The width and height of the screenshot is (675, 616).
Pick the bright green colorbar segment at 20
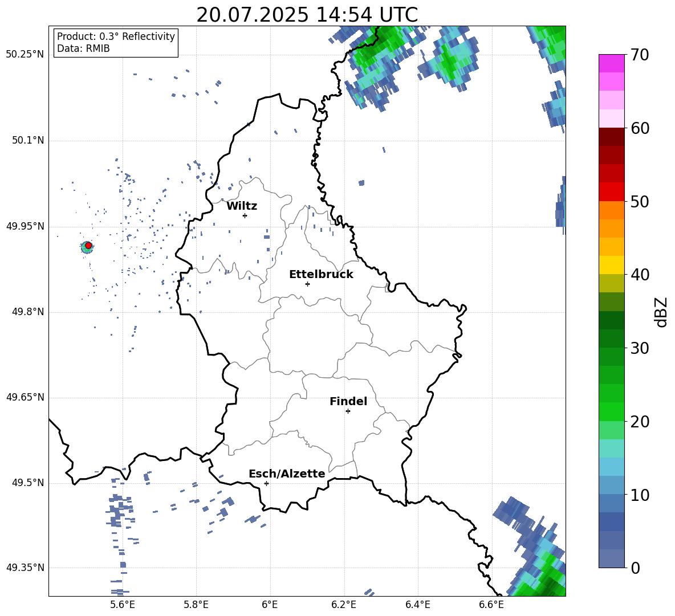611,411
